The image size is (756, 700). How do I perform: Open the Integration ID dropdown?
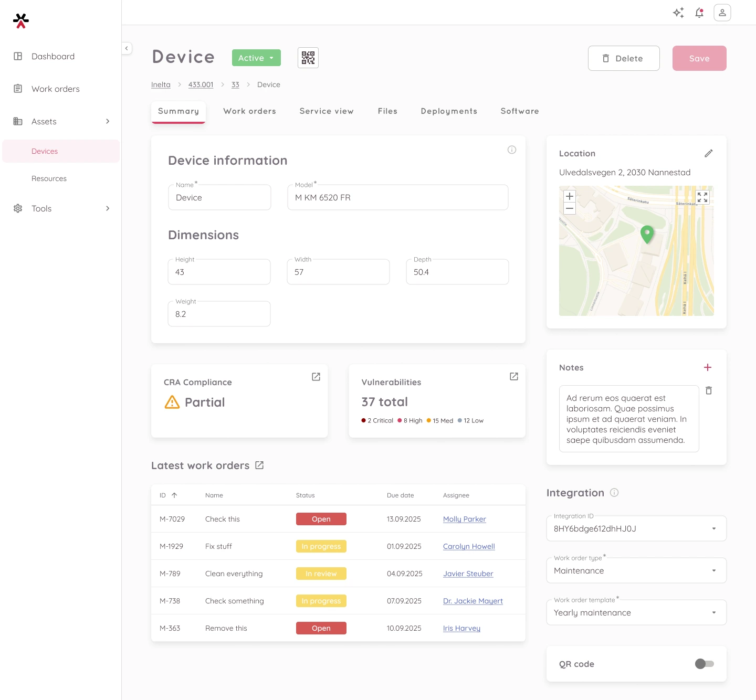(x=636, y=528)
